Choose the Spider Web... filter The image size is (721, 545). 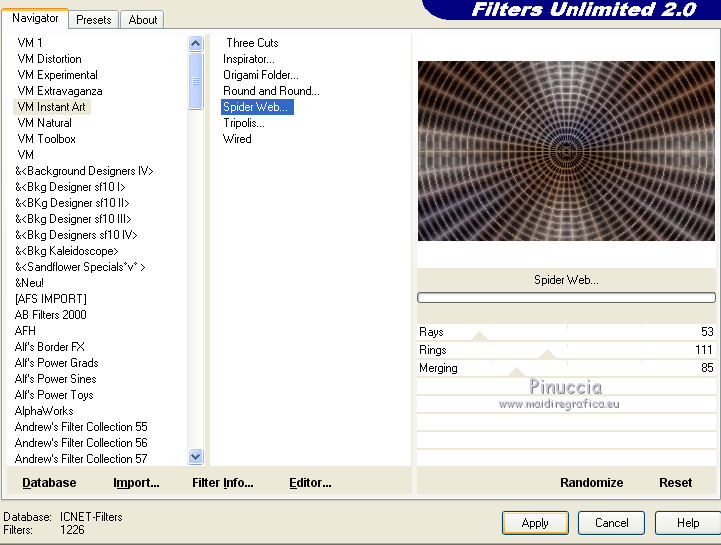[257, 107]
